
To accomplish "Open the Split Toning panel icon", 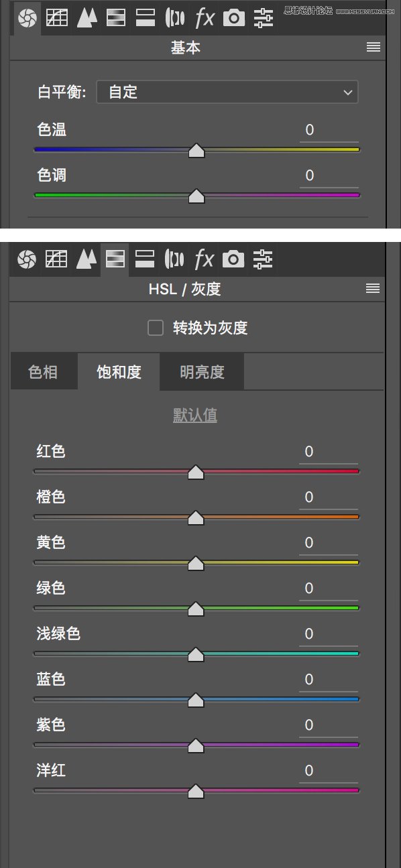I will click(145, 17).
